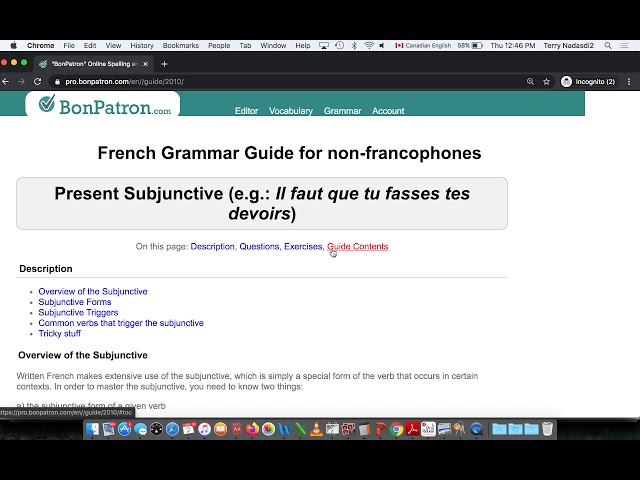Click the Time Machine menu bar icon
The width and height of the screenshot is (640, 480).
click(x=339, y=45)
